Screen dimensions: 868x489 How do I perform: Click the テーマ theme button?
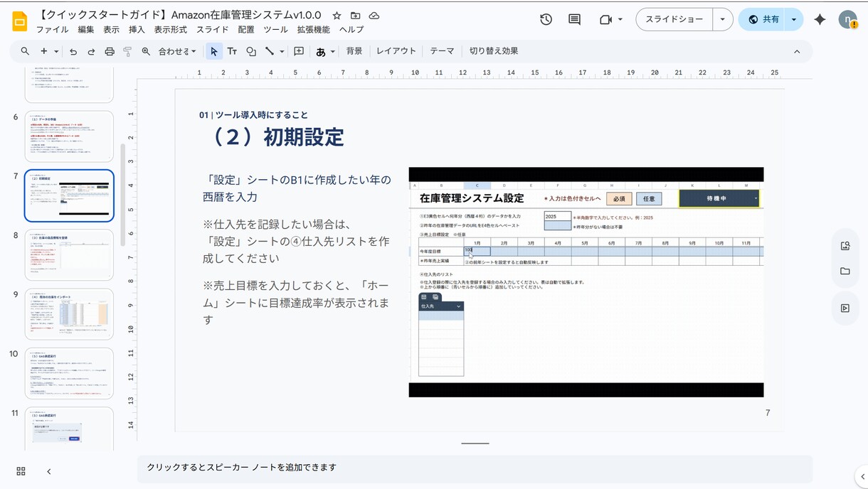tap(442, 51)
